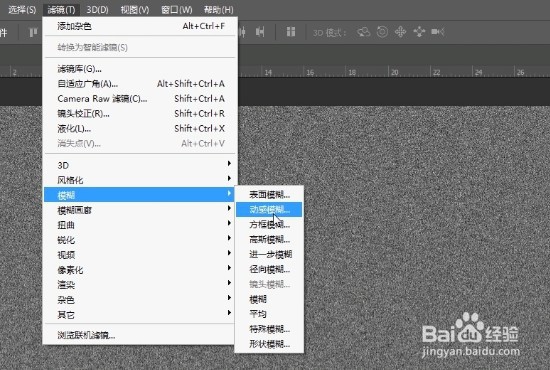This screenshot has height=370, width=550.
Task: Select plain 模糊 in blur submenu
Action: coord(269,299)
